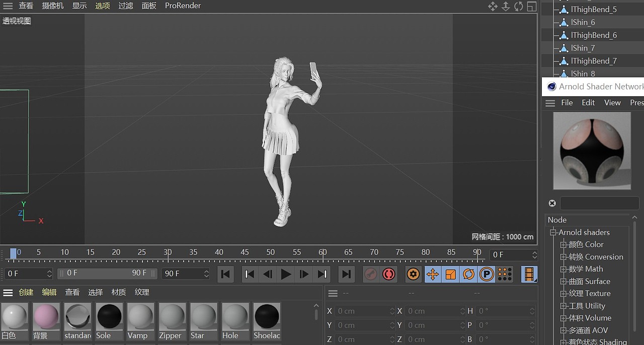Image resolution: width=644 pixels, height=345 pixels.
Task: Open the ProRender viewport menu
Action: coord(183,6)
